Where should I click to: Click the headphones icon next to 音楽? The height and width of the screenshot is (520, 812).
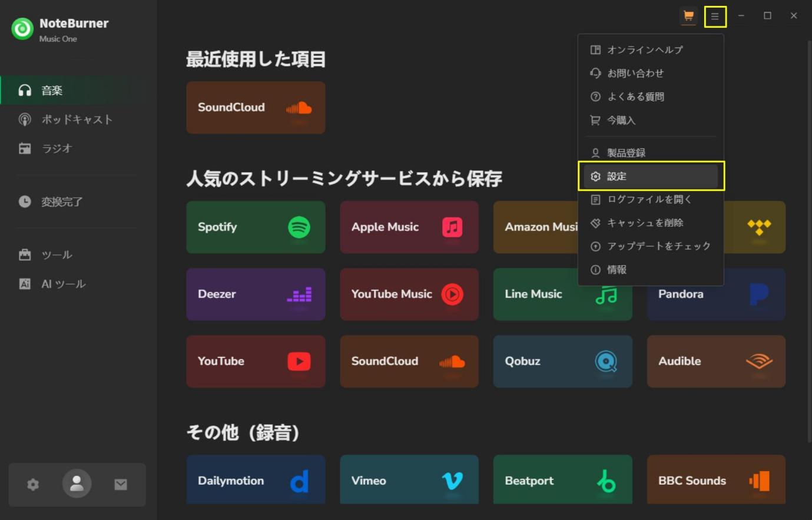pos(25,90)
